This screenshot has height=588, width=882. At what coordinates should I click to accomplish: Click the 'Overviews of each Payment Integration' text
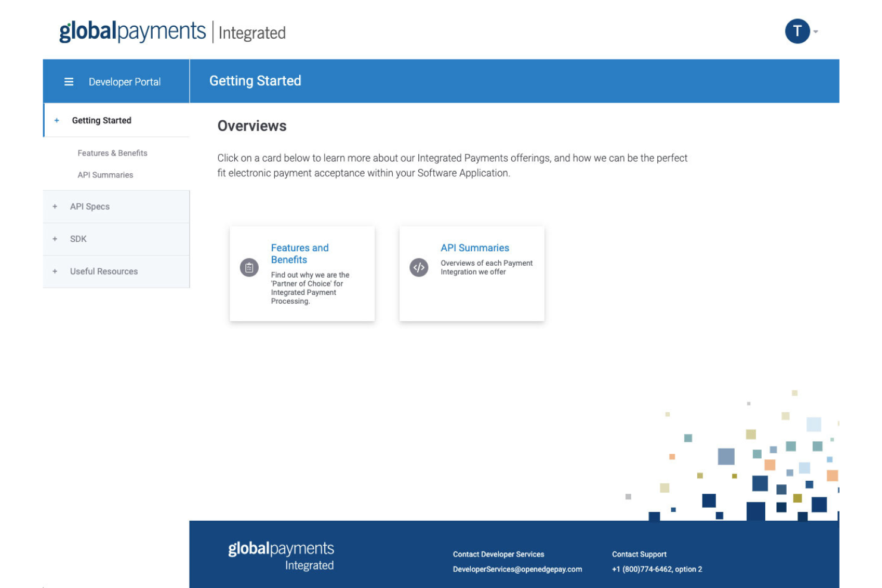point(486,267)
